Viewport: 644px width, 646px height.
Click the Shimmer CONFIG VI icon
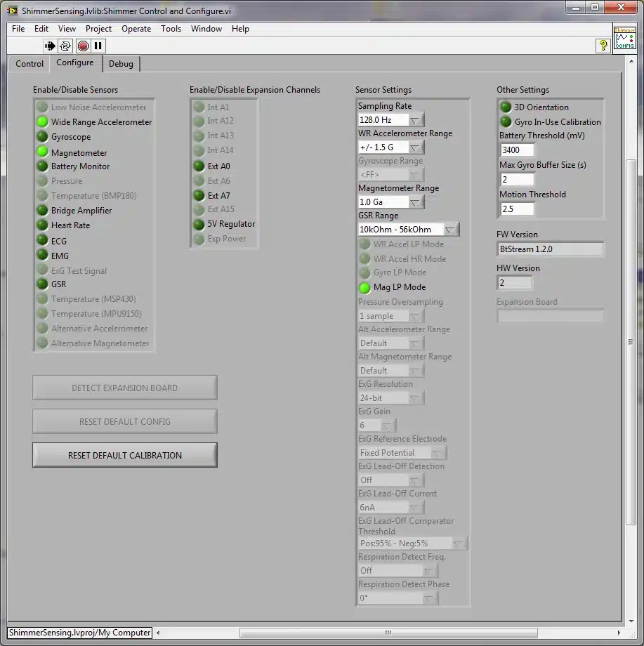coord(624,39)
